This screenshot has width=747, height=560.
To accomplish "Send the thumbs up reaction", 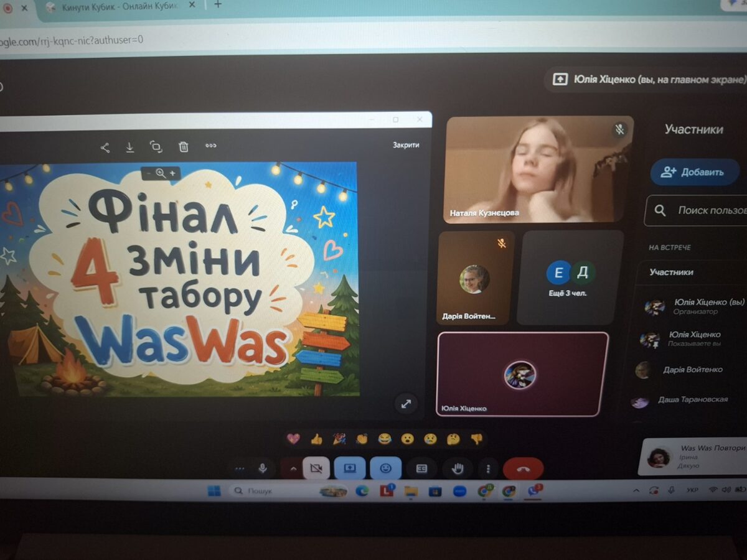I will click(316, 439).
